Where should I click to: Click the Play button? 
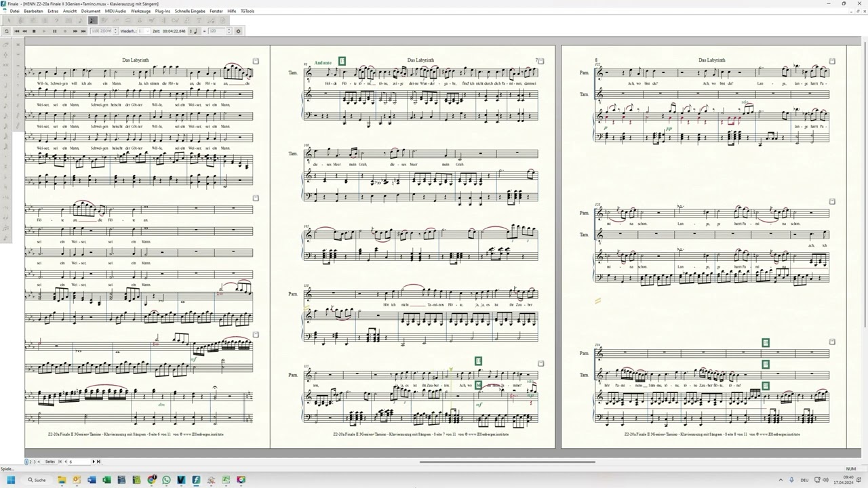[x=44, y=31]
